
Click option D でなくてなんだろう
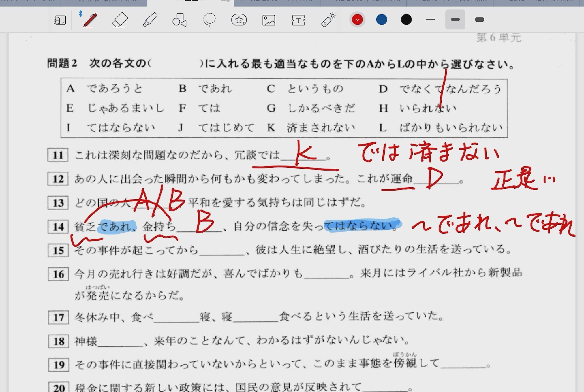440,89
